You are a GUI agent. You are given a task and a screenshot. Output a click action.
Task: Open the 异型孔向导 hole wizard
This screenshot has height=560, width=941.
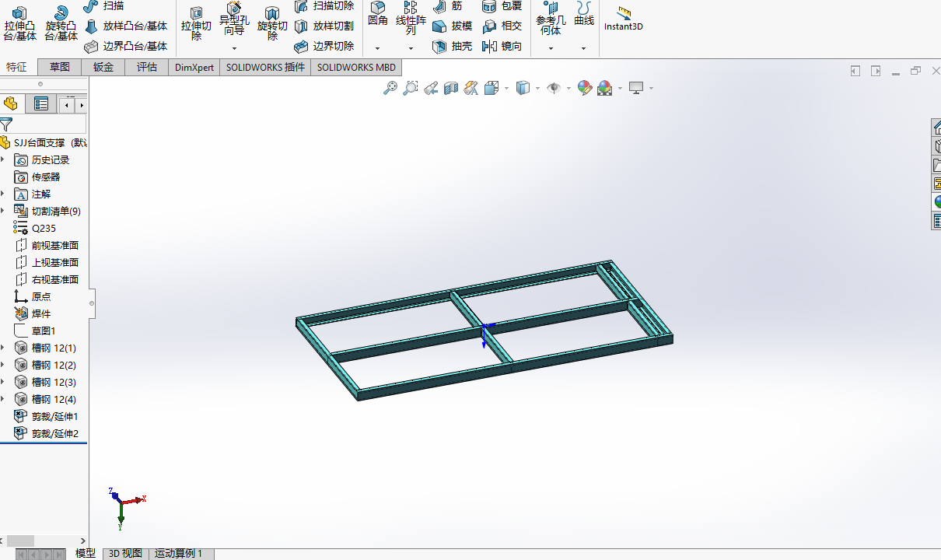(x=234, y=19)
